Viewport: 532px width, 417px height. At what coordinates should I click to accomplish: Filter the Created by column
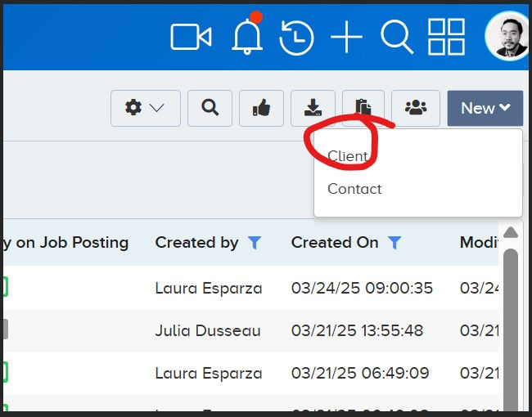coord(254,242)
